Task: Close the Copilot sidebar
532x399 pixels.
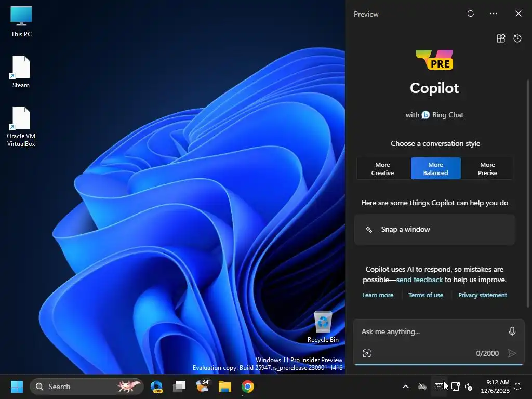Action: (518, 14)
